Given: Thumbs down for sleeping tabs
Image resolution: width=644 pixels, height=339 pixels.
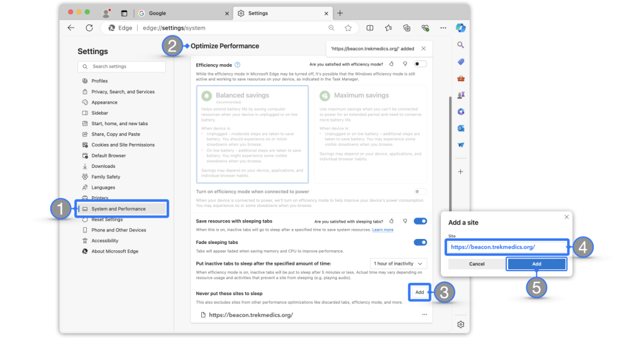Looking at the screenshot, I should click(x=405, y=221).
